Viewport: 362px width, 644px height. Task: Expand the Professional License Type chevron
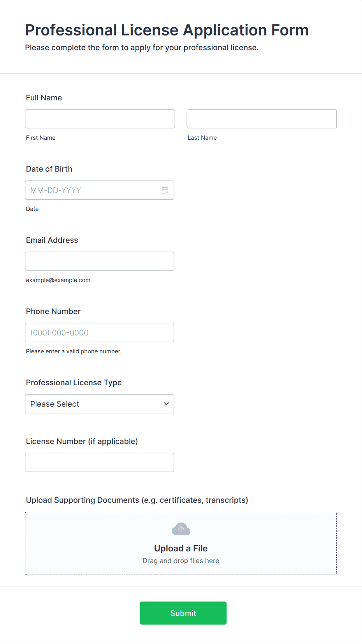(167, 404)
